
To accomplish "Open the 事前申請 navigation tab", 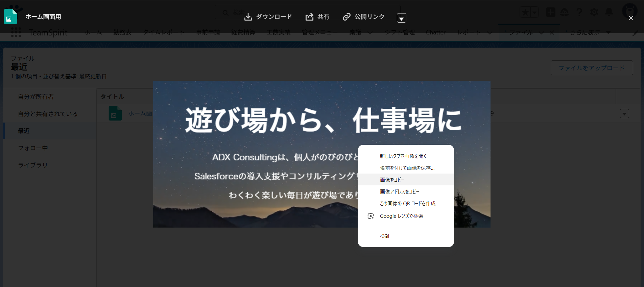I will [208, 32].
